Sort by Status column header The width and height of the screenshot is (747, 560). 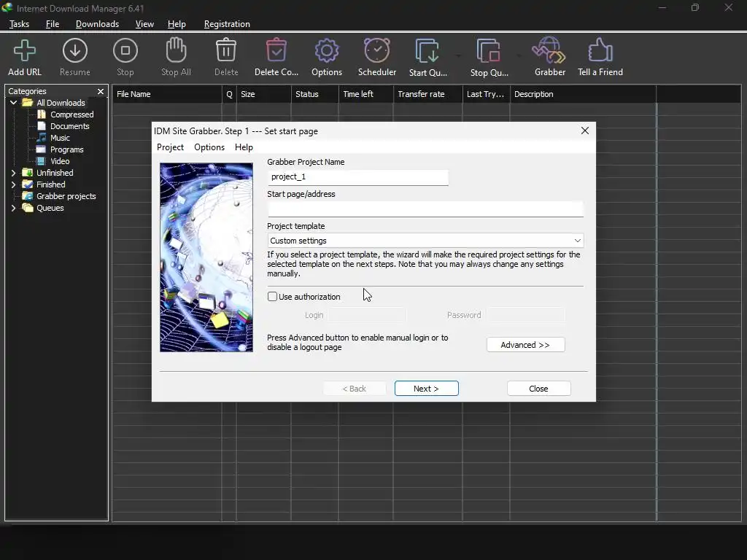coord(315,94)
